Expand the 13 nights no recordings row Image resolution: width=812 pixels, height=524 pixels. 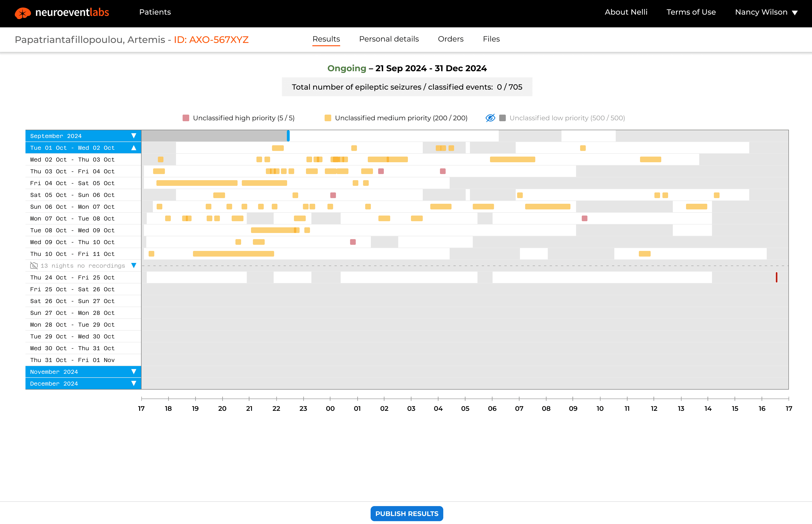(134, 265)
